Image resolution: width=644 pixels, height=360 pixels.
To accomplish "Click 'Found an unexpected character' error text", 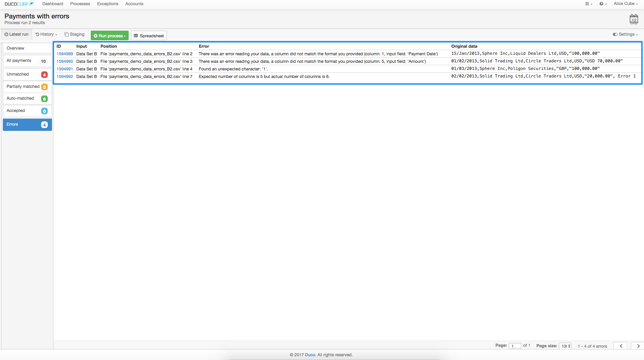I will [x=233, y=69].
